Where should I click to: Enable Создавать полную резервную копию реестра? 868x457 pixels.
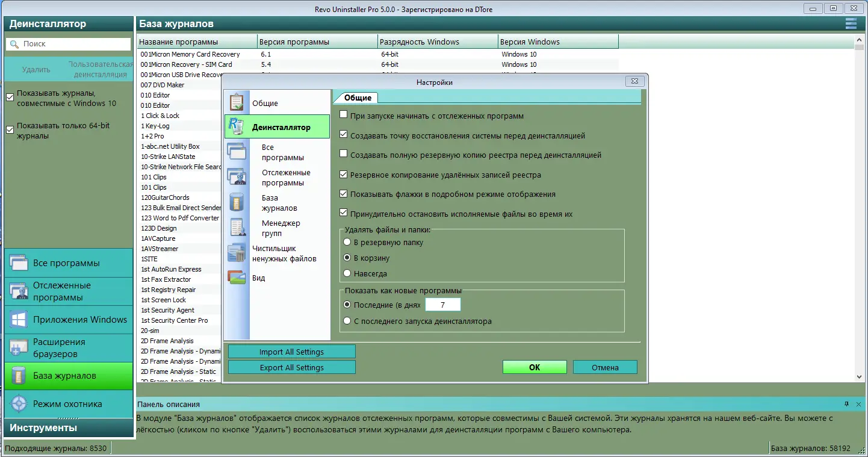click(x=344, y=155)
